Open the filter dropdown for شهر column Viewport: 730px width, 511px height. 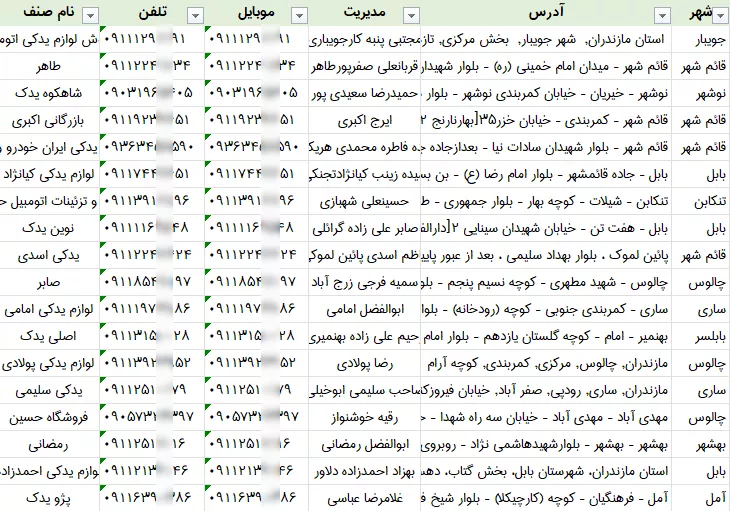tap(721, 16)
